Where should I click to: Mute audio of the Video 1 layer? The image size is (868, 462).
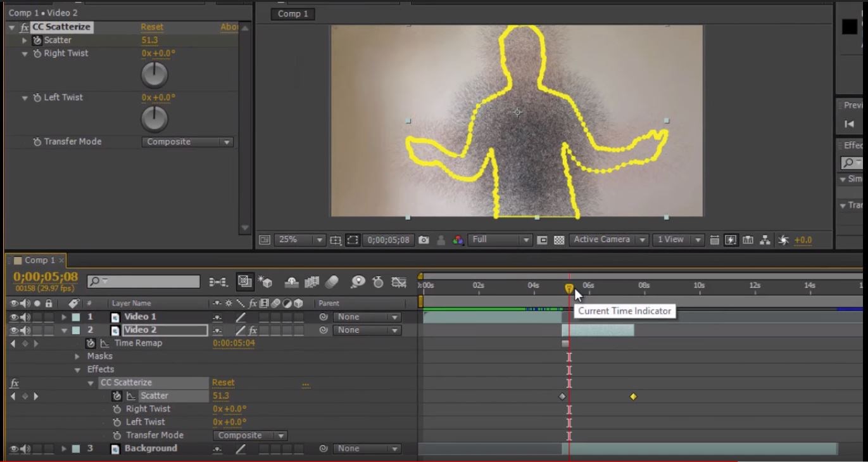pyautogui.click(x=25, y=317)
